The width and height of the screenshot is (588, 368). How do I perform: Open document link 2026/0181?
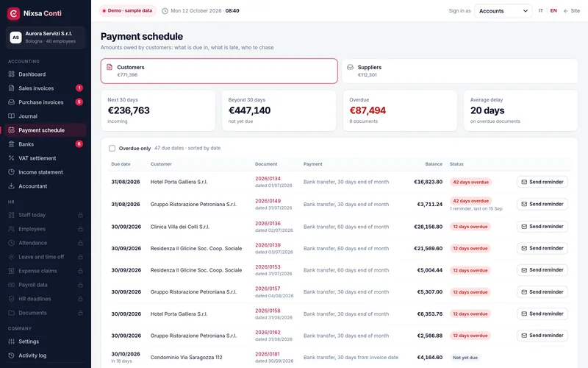(268, 354)
